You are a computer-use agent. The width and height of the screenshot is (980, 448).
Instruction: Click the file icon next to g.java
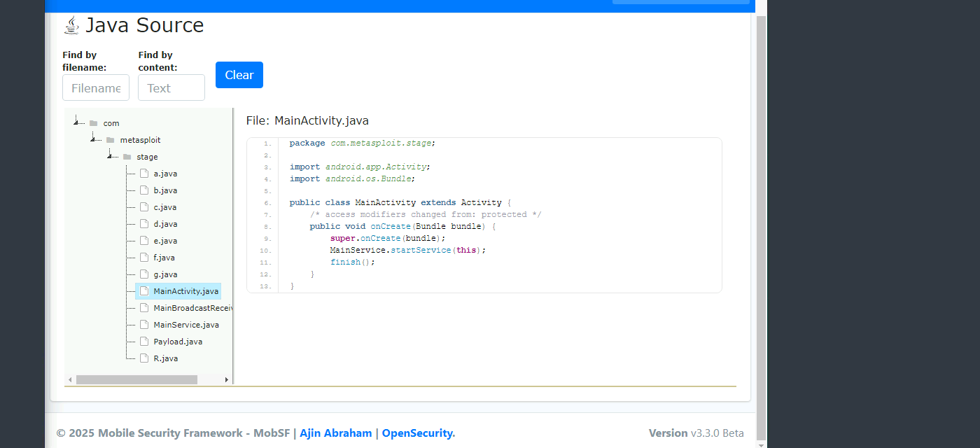click(x=143, y=274)
